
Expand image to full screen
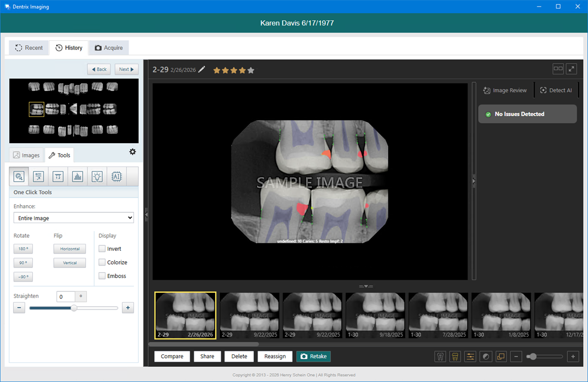click(x=572, y=69)
